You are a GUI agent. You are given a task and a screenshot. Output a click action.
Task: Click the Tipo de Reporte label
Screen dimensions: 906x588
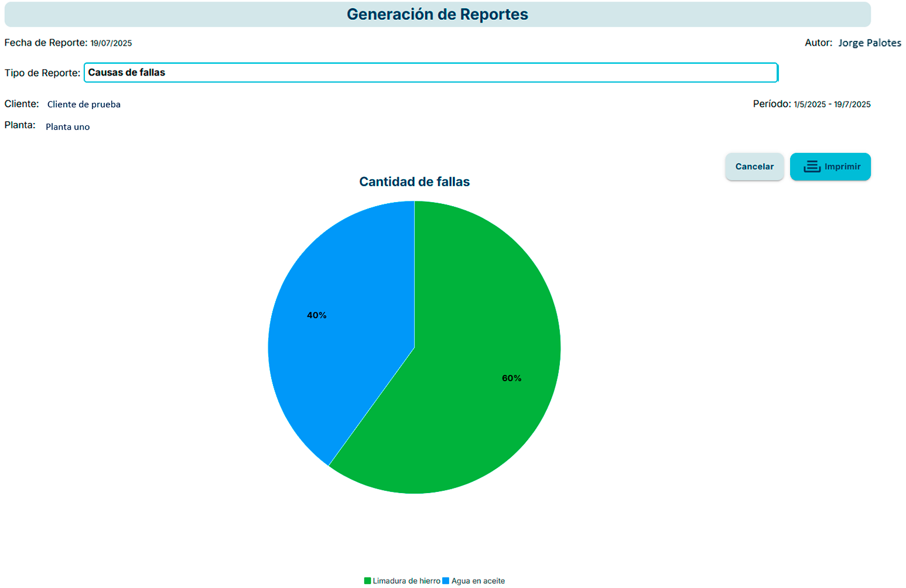pyautogui.click(x=42, y=73)
